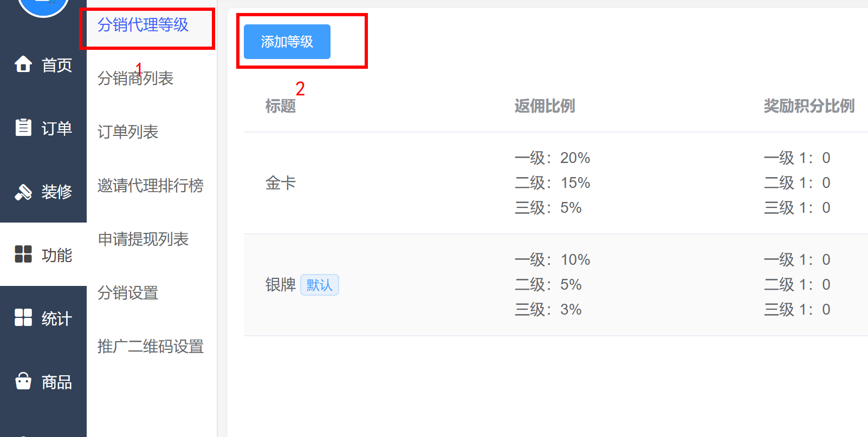Open 邀请代理排行榜 page

coord(151,186)
